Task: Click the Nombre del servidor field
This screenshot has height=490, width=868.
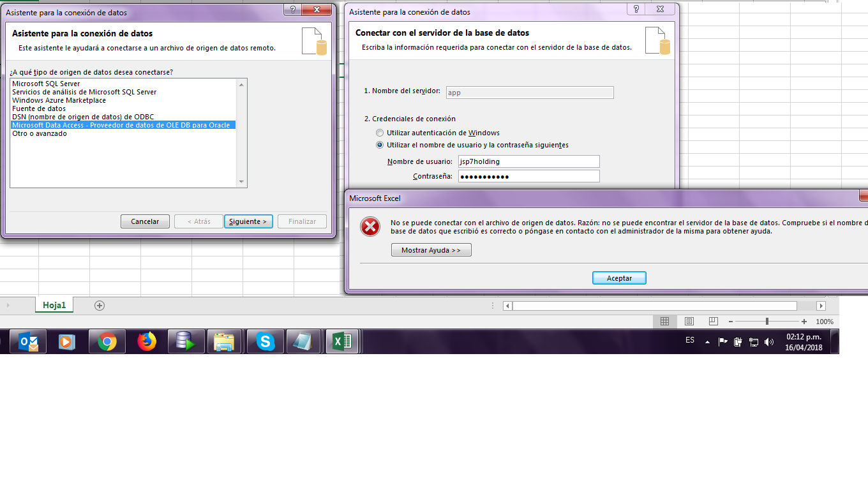Action: (x=529, y=93)
